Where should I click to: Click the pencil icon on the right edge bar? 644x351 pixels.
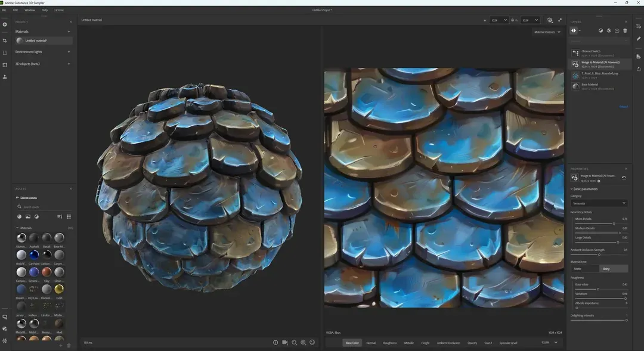click(638, 38)
